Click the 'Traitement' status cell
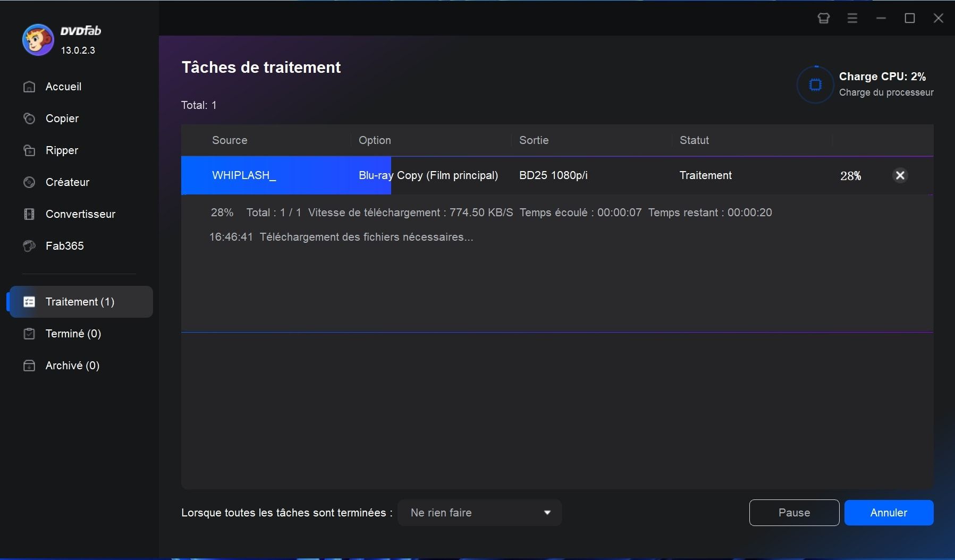The height and width of the screenshot is (560, 955). pyautogui.click(x=706, y=175)
